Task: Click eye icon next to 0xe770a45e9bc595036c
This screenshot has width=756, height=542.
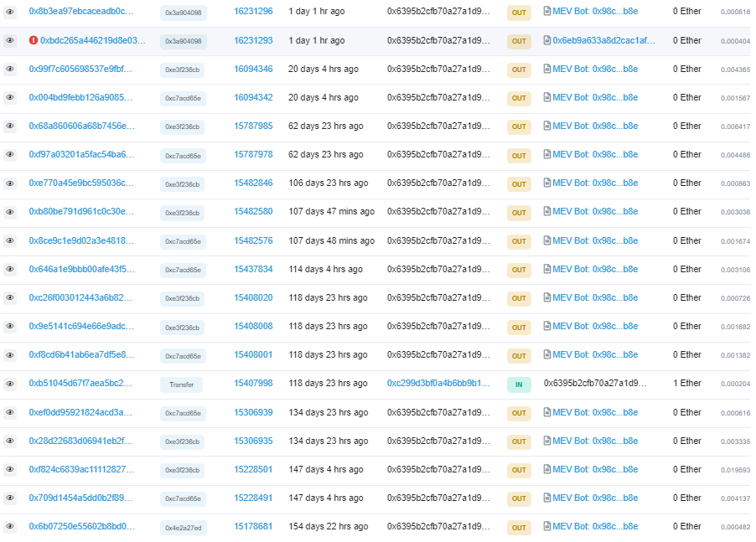Action: point(10,183)
